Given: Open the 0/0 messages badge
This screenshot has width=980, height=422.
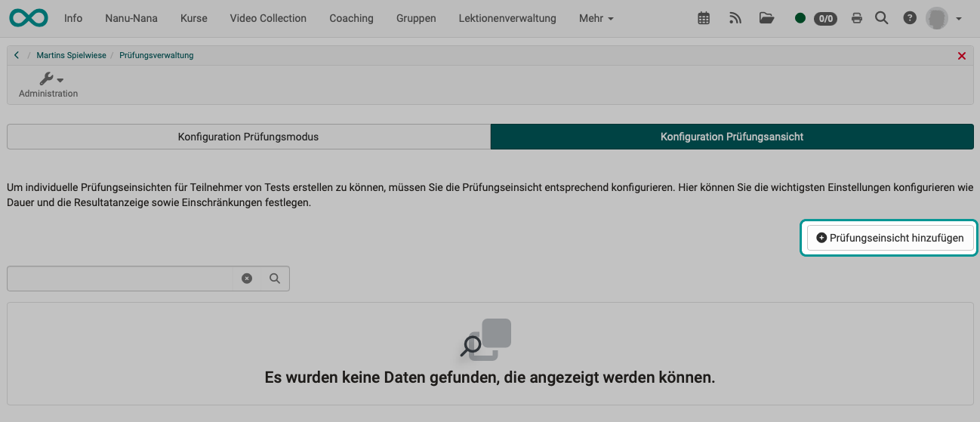Looking at the screenshot, I should coord(825,18).
